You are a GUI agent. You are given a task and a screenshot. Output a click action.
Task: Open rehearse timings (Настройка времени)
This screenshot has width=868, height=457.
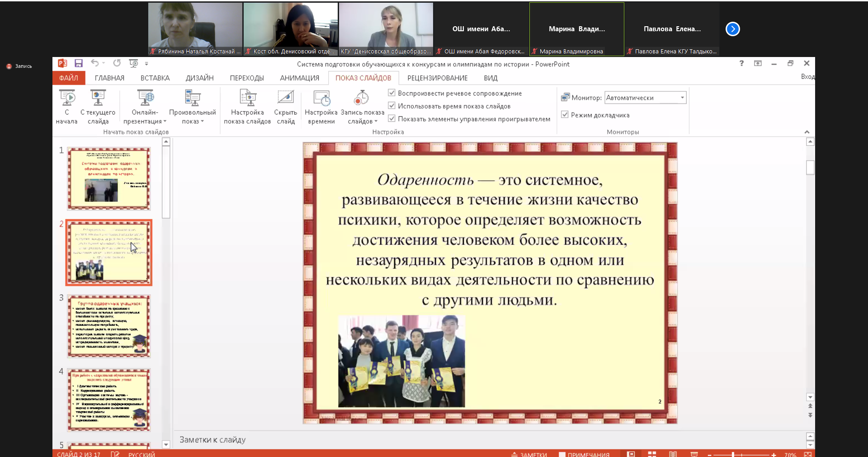pyautogui.click(x=321, y=107)
